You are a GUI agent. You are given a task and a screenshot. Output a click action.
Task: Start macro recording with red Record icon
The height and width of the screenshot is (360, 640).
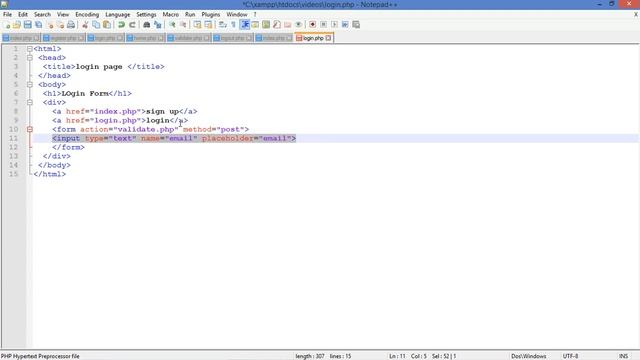tap(313, 25)
